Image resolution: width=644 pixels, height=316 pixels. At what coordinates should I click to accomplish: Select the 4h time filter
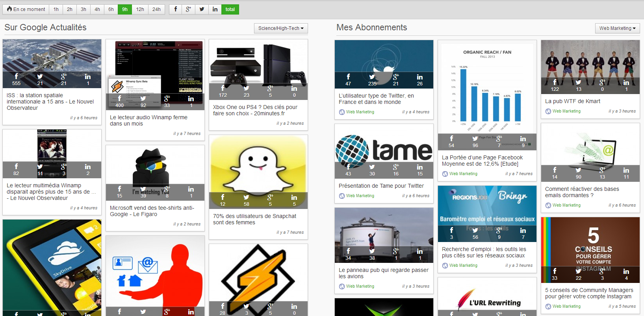[x=97, y=9]
